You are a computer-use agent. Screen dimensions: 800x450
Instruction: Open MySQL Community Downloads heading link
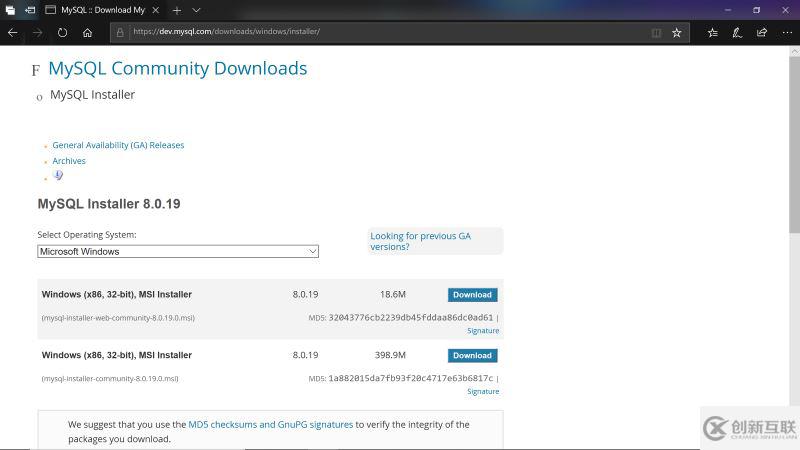coord(178,68)
